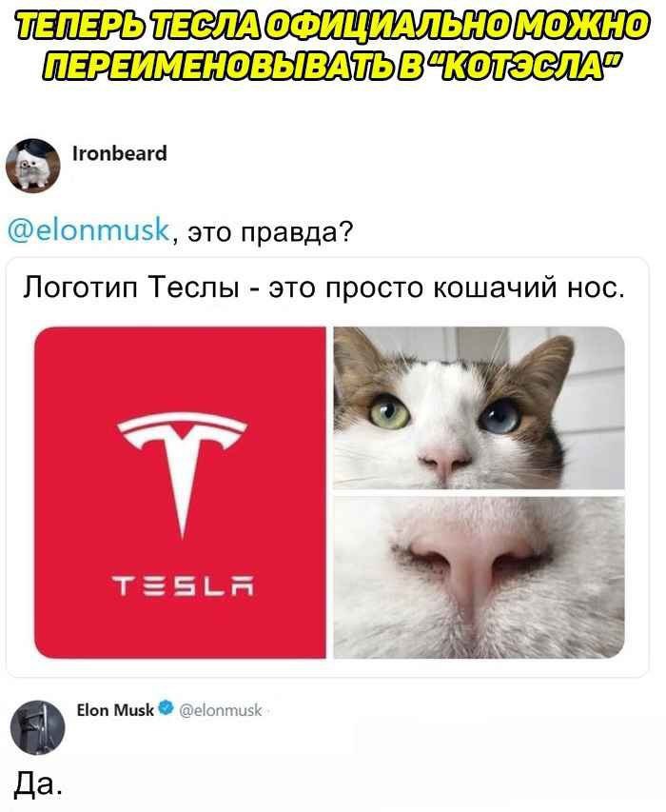This screenshot has height=812, width=666.
Task: Open the red Tesla logo image
Action: 181,492
